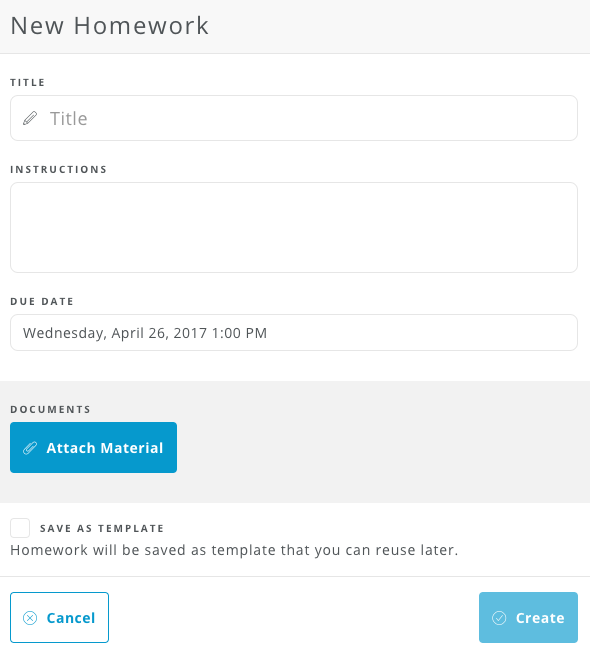Click the pencil icon in Title field

(x=30, y=118)
